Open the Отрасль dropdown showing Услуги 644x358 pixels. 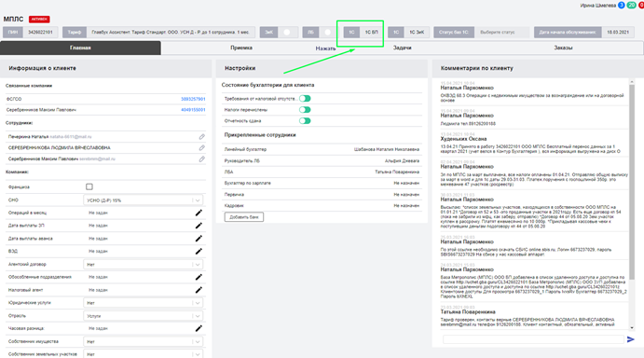(x=144, y=316)
